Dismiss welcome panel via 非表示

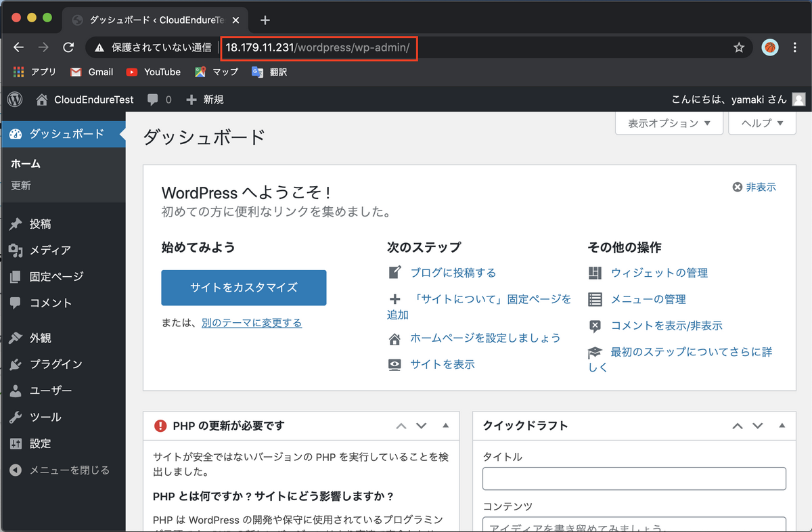pos(754,187)
